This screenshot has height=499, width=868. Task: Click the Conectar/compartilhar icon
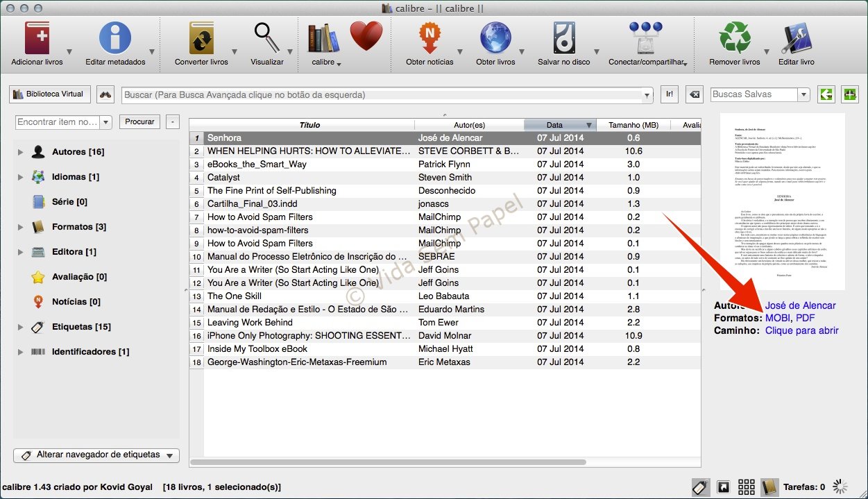click(x=647, y=37)
